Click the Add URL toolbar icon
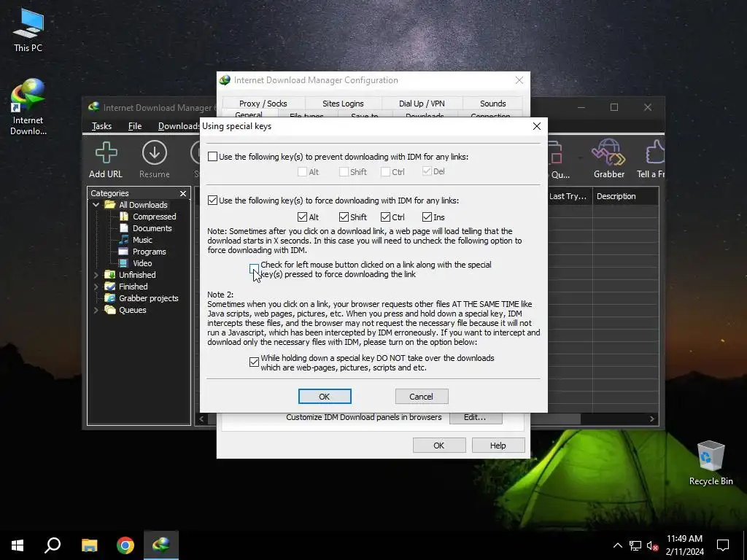Image resolution: width=747 pixels, height=560 pixels. coord(107,152)
